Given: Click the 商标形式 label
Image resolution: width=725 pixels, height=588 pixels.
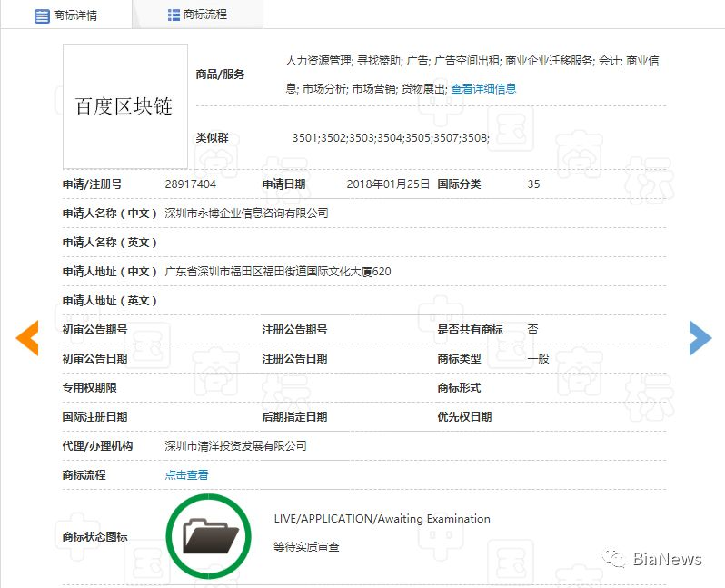Looking at the screenshot, I should pos(459,388).
